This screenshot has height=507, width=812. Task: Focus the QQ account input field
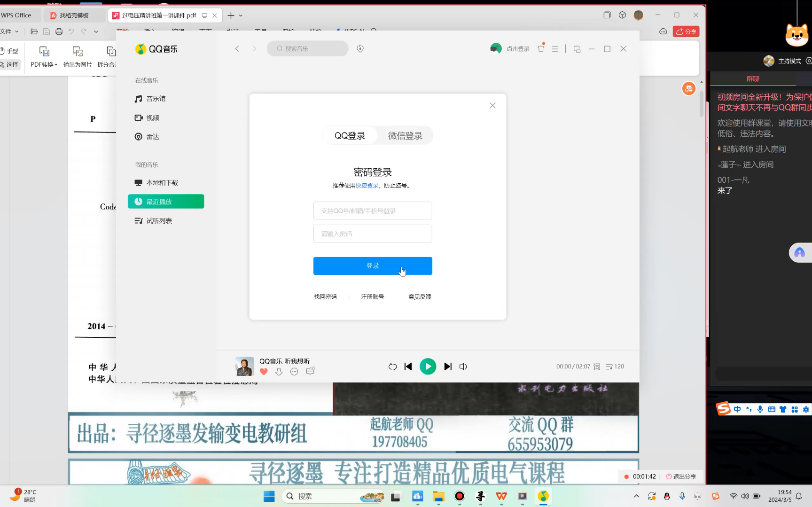(373, 211)
